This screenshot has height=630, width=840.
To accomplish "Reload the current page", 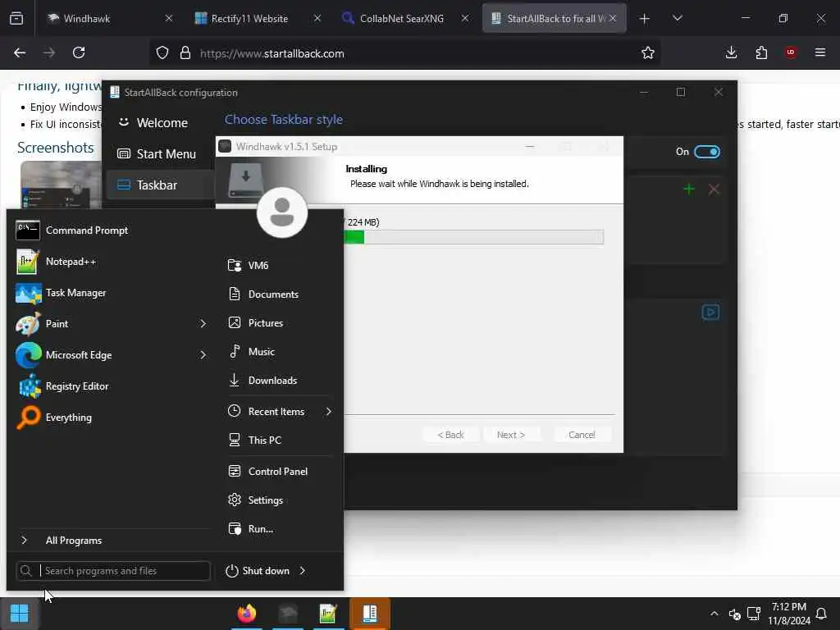I will 79,53.
